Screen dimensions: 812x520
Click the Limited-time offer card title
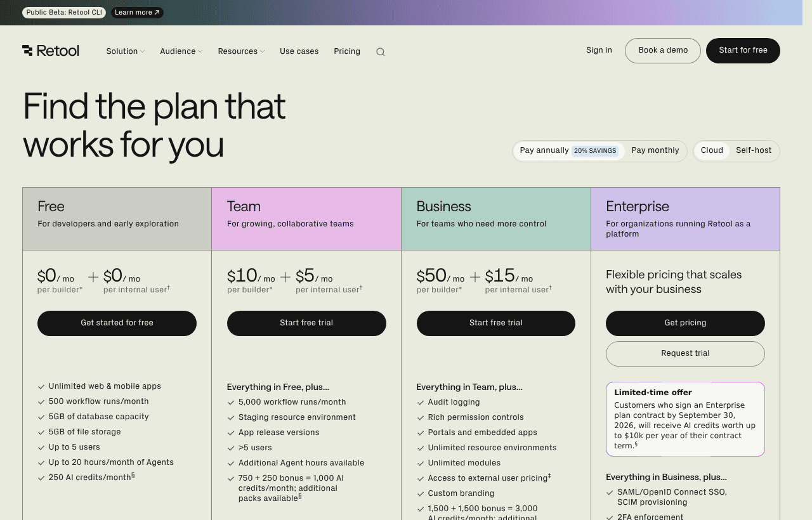click(653, 393)
